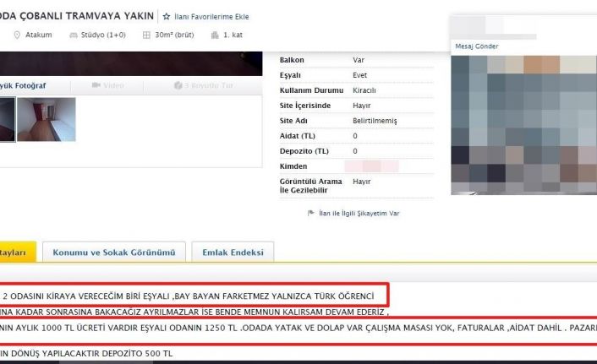Click the favorites star icon
This screenshot has height=364, width=597.
(x=167, y=16)
